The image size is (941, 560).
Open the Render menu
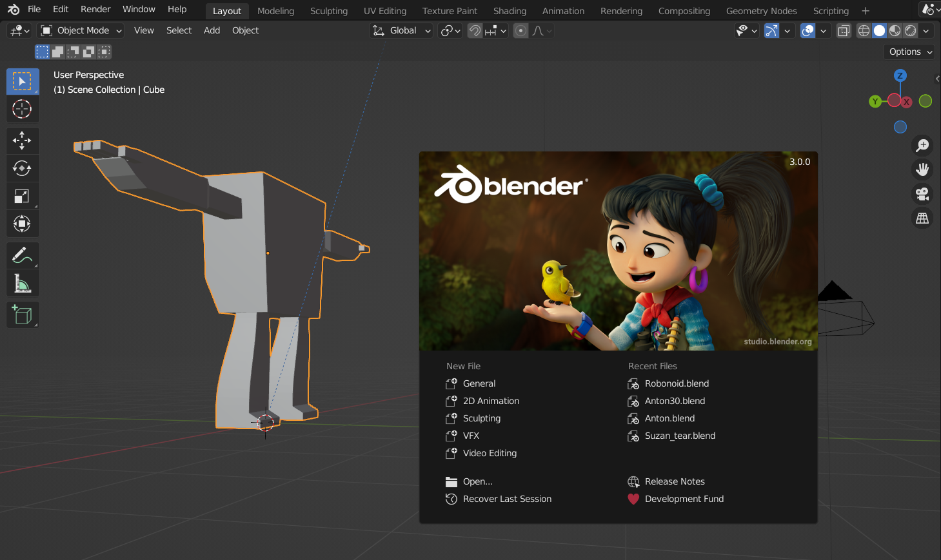95,9
